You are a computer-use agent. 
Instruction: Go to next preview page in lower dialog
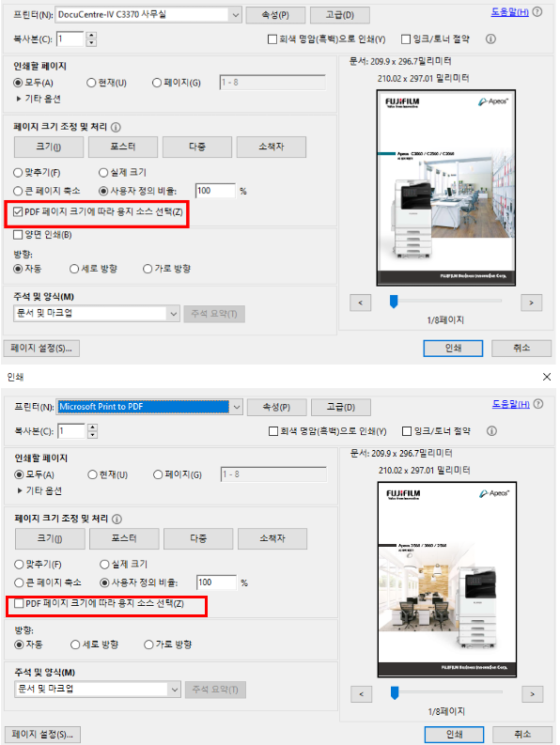(533, 694)
